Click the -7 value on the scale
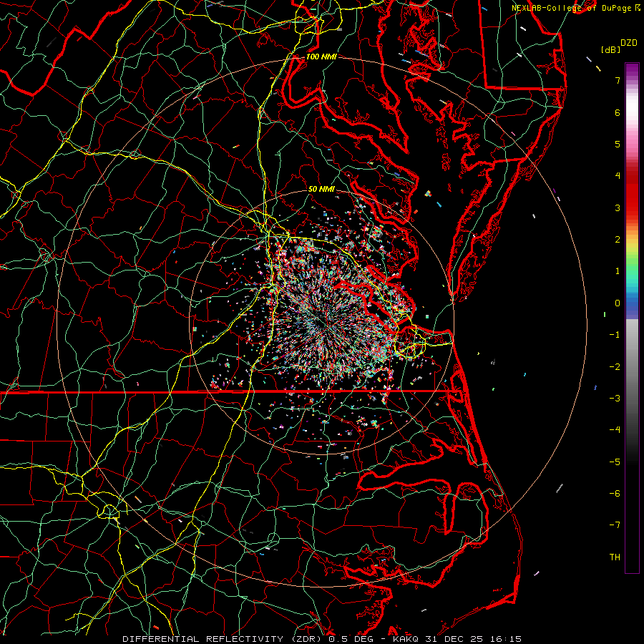This screenshot has width=644, height=644. pyautogui.click(x=615, y=525)
